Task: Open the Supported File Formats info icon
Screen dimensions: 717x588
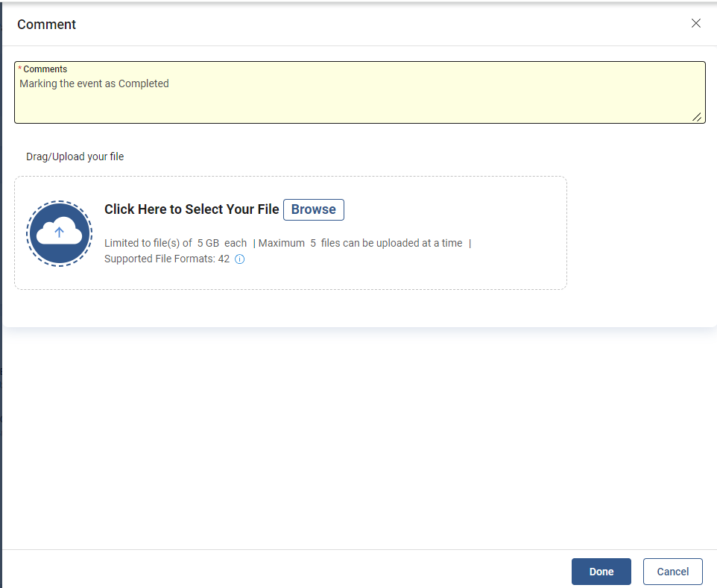Action: 240,259
